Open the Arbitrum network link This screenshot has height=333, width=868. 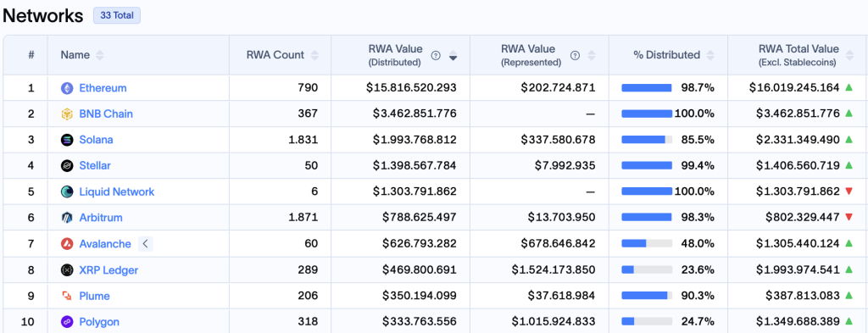(101, 218)
